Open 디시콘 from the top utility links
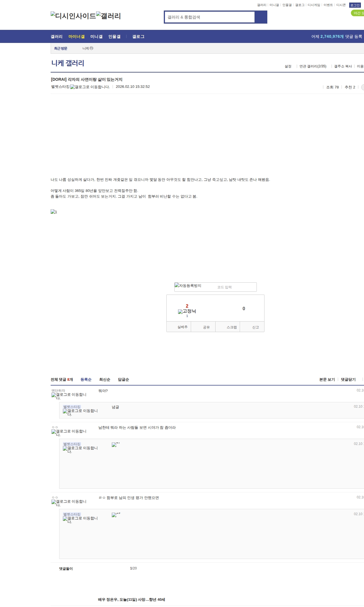The width and height of the screenshot is (364, 607). pos(341,5)
